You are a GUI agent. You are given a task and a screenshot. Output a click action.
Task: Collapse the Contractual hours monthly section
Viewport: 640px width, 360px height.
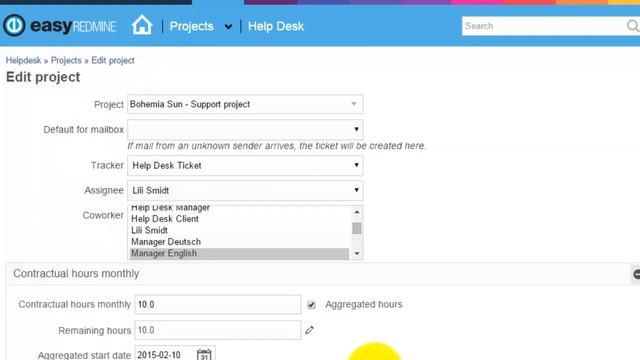(x=636, y=274)
